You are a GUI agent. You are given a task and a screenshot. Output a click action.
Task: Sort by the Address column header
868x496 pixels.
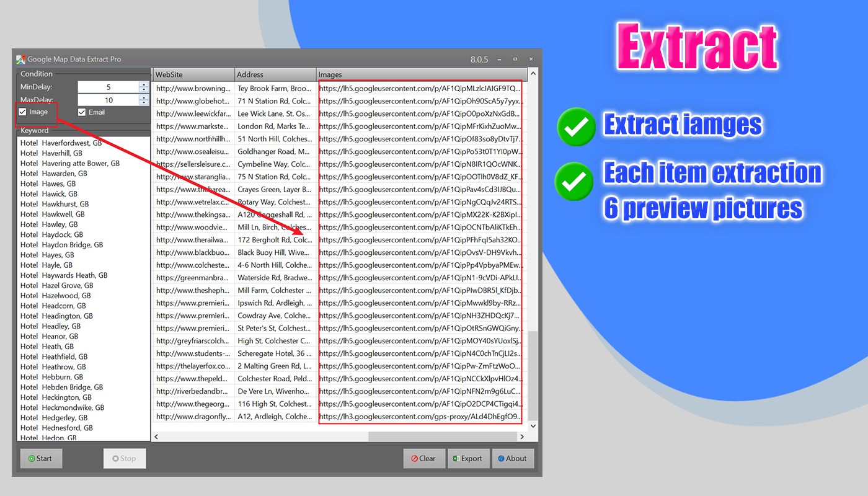click(275, 74)
